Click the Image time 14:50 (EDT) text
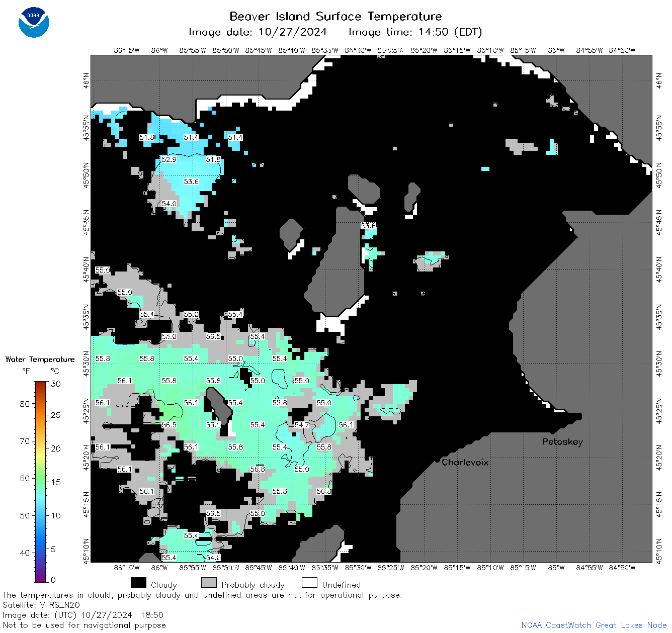 [x=415, y=32]
